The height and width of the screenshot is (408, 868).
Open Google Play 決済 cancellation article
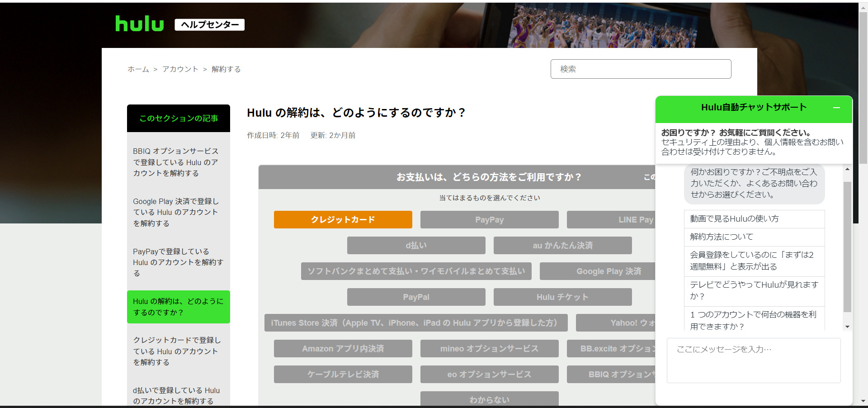[x=176, y=212]
